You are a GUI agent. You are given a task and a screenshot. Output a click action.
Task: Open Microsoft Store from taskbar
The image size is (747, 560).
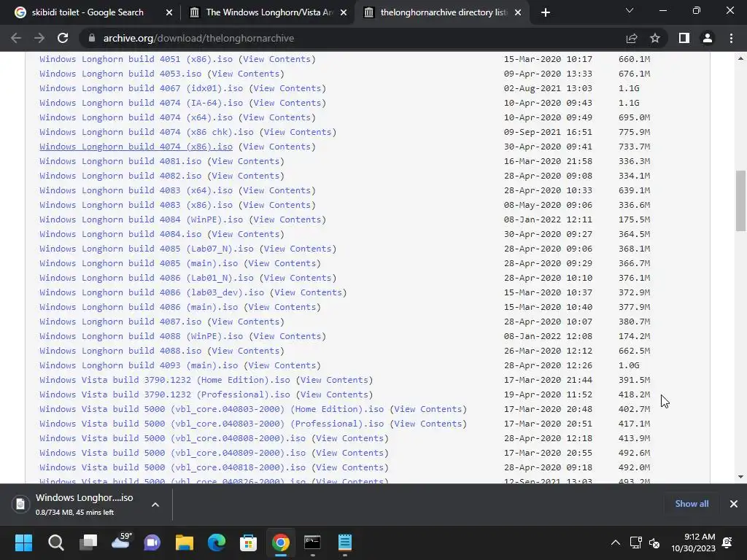(248, 542)
